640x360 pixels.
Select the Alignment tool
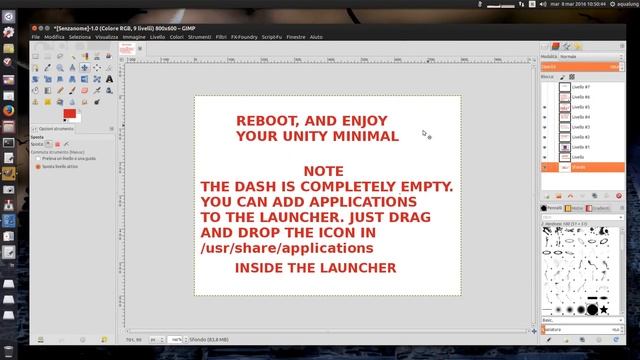(x=97, y=68)
